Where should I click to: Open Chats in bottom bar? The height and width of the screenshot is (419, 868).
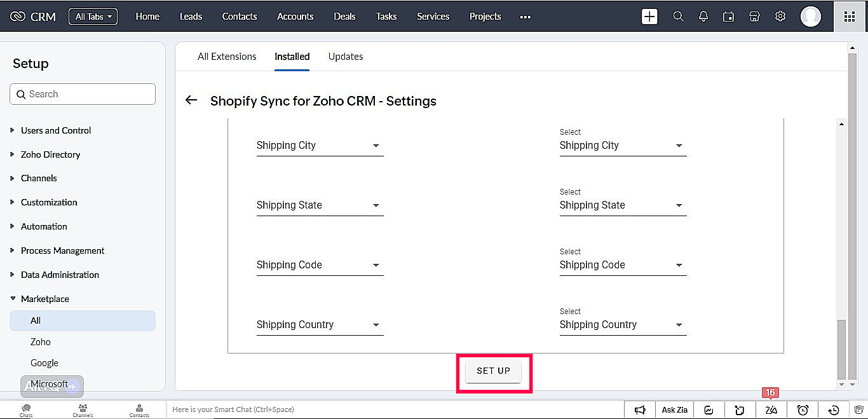pyautogui.click(x=26, y=410)
